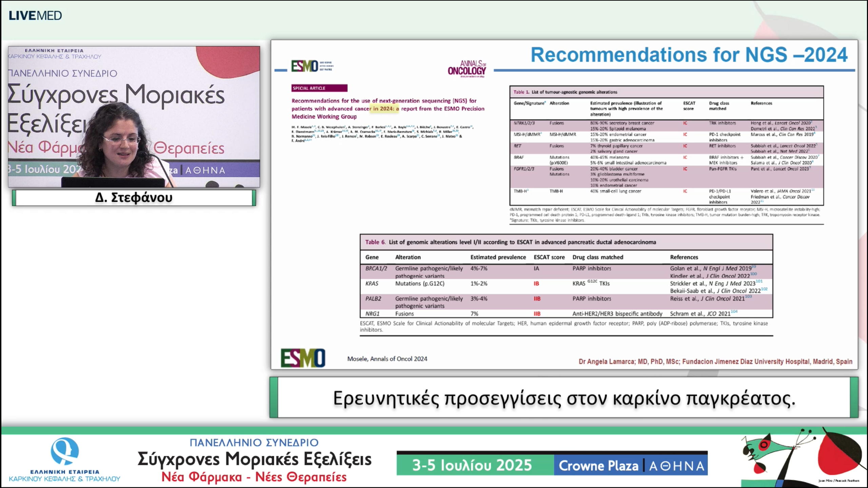
Task: Click the KRAS IB ESCAT score
Action: (536, 284)
